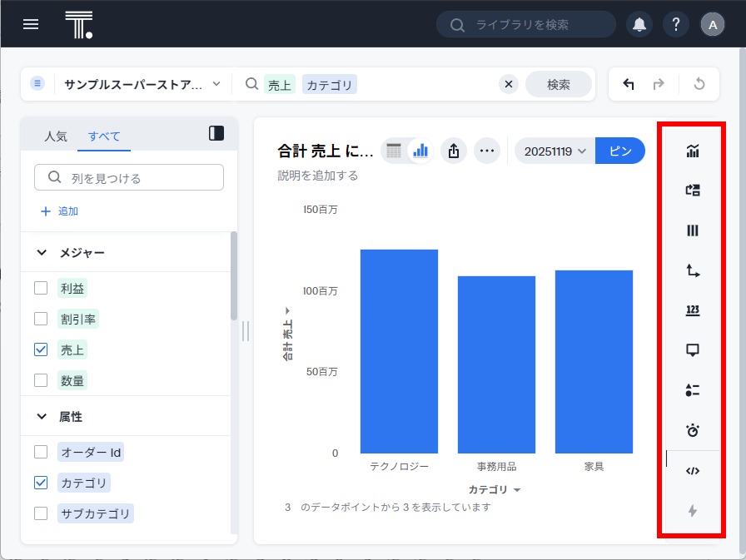Select the すべて tab

(x=104, y=136)
